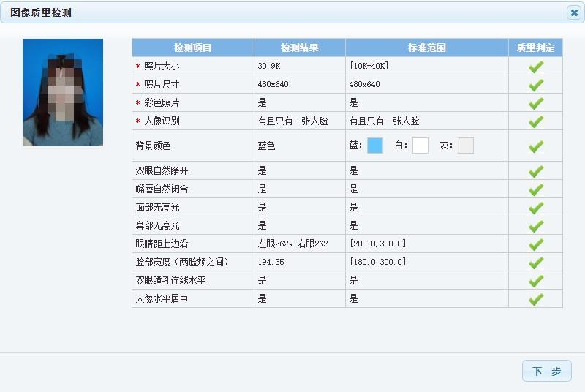The width and height of the screenshot is (585, 392).
Task: Click the 眼睛距上边沿 row label
Action: 162,244
